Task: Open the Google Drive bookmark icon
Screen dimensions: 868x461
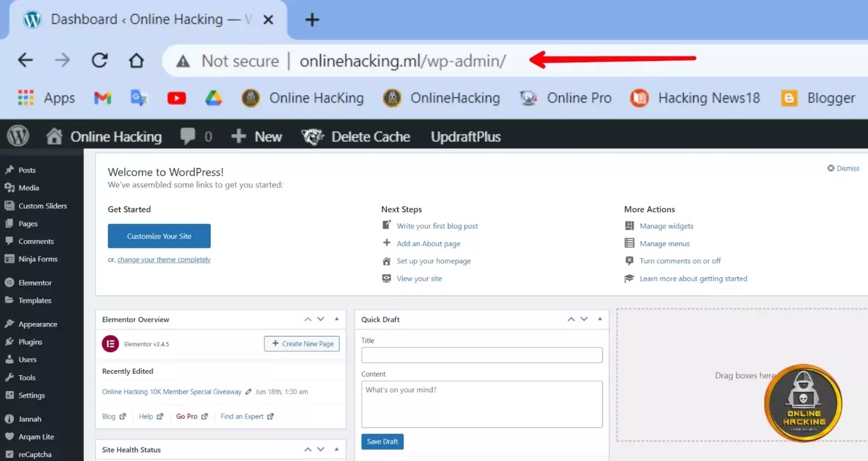Action: click(x=214, y=98)
